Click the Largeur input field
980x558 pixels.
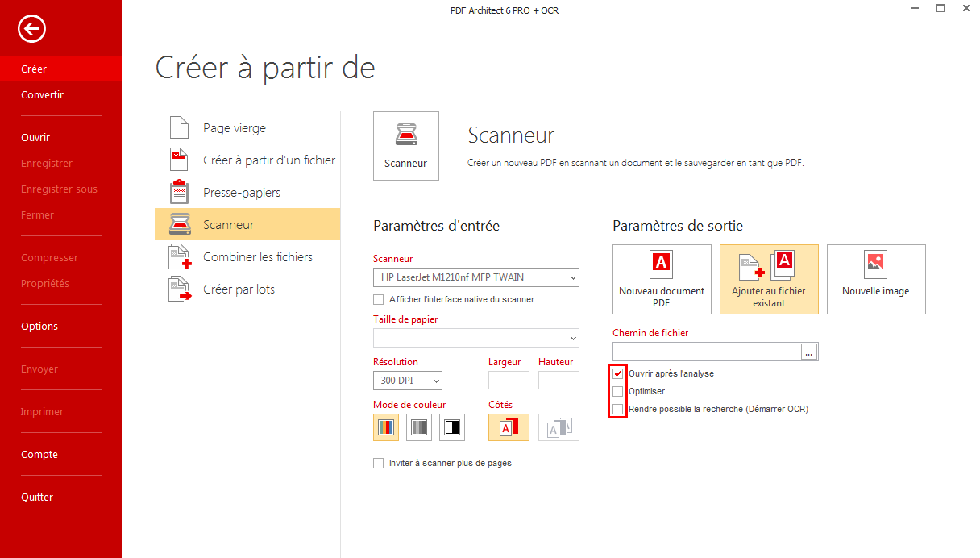point(509,380)
